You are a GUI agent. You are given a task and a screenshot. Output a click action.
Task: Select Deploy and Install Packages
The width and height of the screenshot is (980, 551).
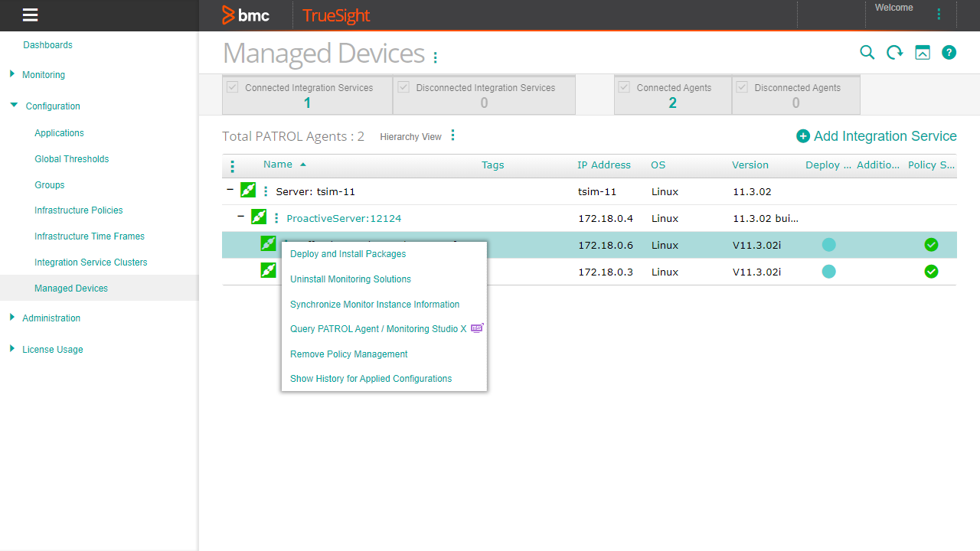348,254
